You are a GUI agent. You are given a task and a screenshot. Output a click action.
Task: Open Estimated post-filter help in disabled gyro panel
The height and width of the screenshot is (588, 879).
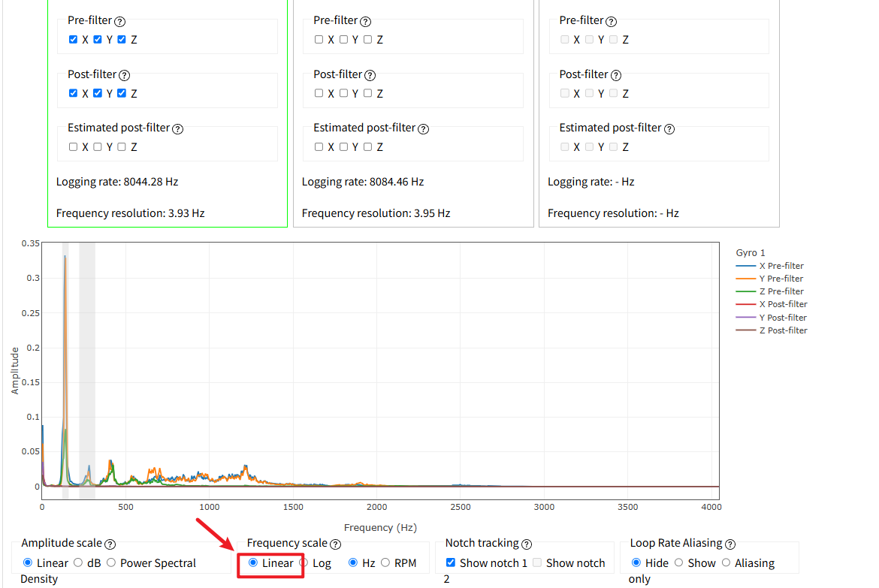coord(669,129)
